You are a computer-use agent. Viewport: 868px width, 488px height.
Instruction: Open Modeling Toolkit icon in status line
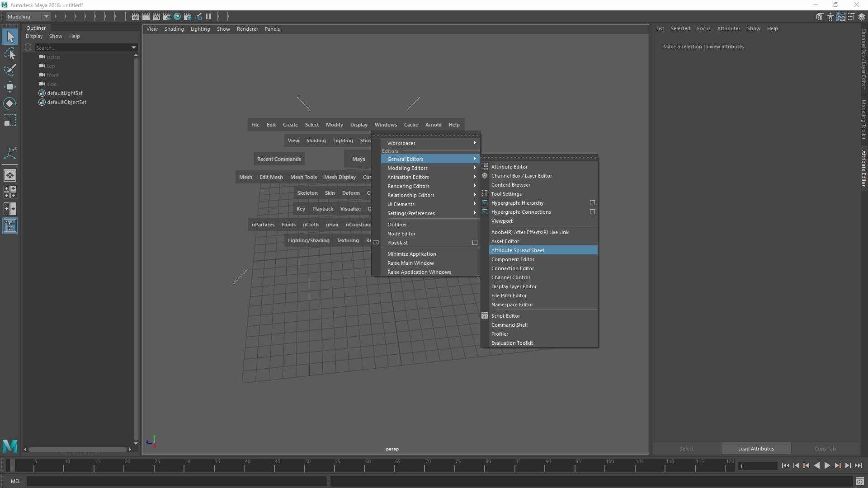click(x=820, y=17)
